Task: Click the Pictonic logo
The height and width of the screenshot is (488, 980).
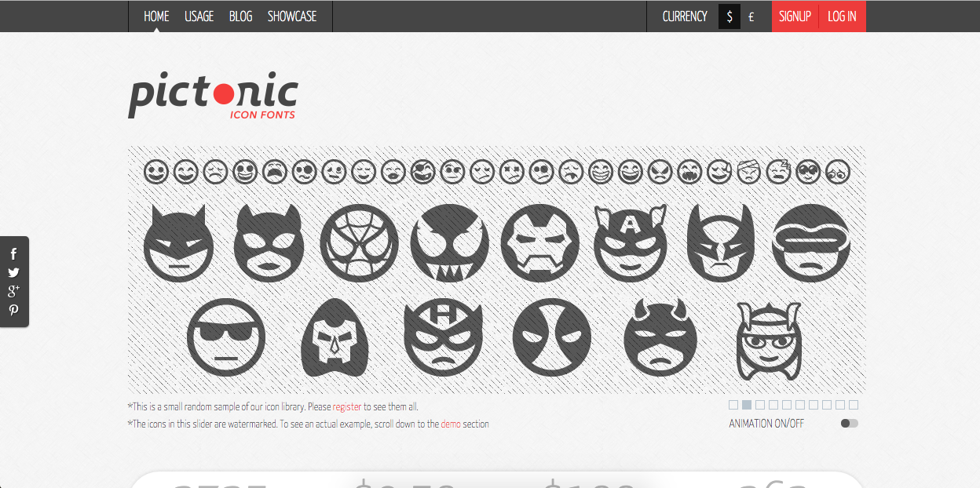Action: click(x=213, y=97)
